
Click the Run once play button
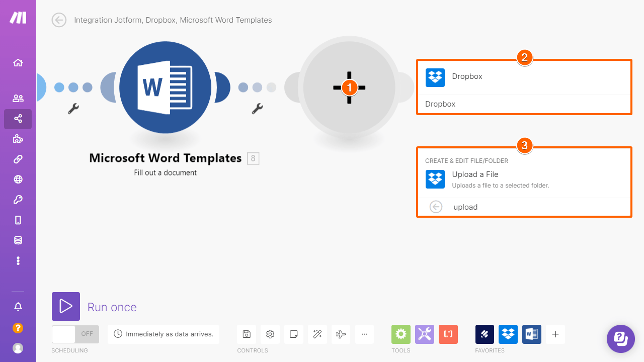(x=66, y=306)
